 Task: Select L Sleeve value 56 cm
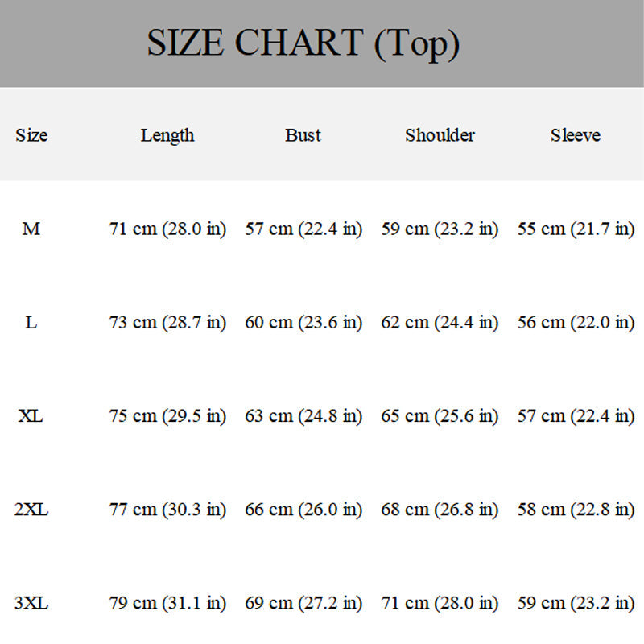(x=575, y=323)
